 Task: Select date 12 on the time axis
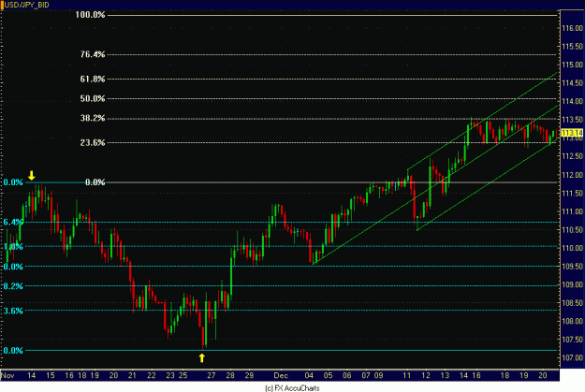point(426,375)
